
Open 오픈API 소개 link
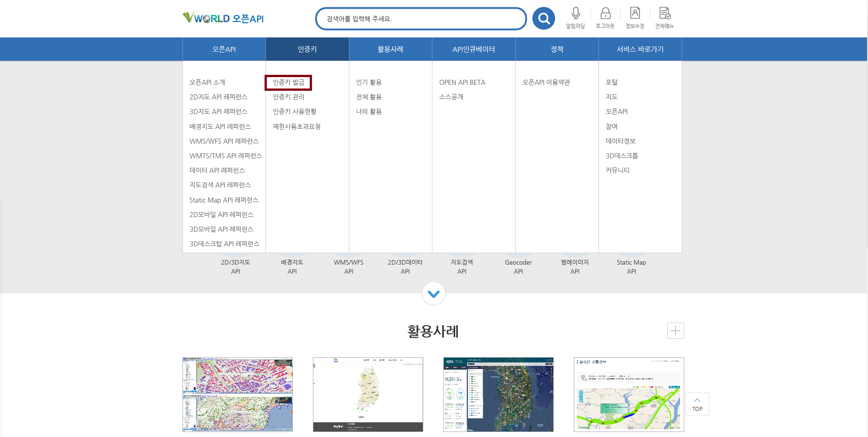(x=208, y=83)
